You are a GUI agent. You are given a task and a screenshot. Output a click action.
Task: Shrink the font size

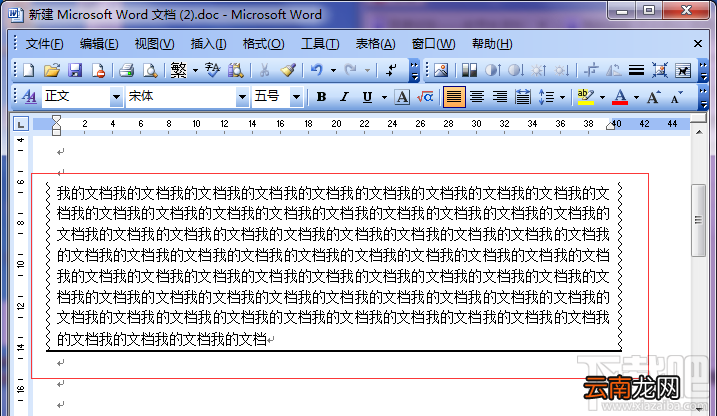coord(676,96)
